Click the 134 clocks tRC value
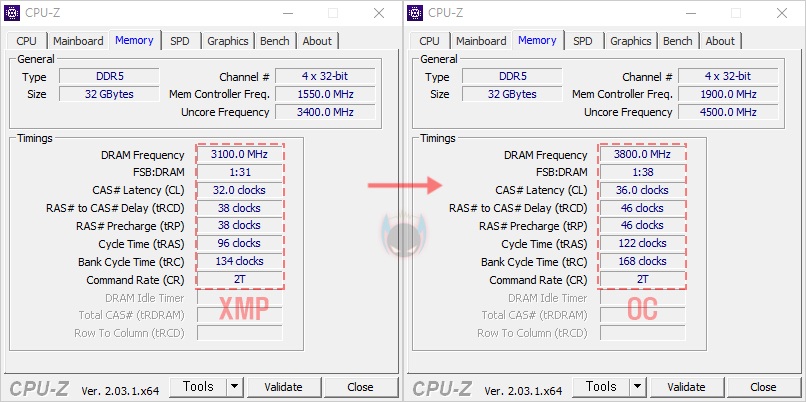 [x=240, y=262]
